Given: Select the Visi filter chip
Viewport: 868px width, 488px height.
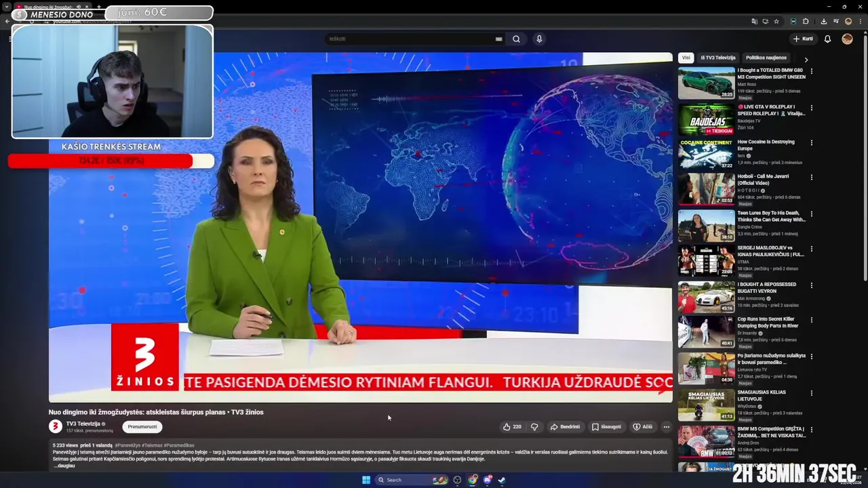Looking at the screenshot, I should 686,58.
